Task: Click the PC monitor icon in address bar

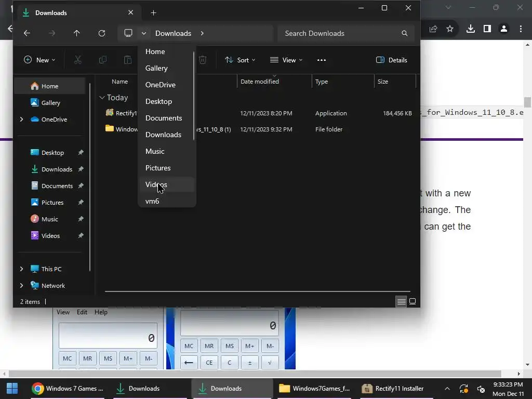Action: (x=128, y=33)
